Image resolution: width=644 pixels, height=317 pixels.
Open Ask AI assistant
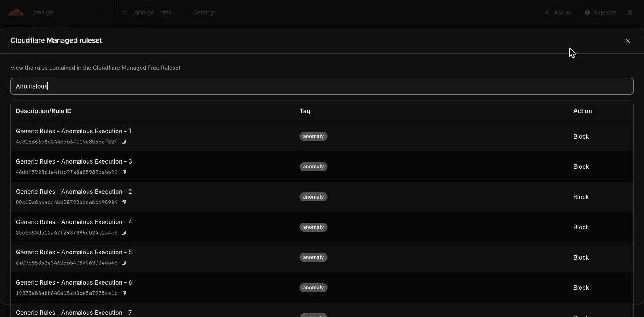tap(558, 13)
